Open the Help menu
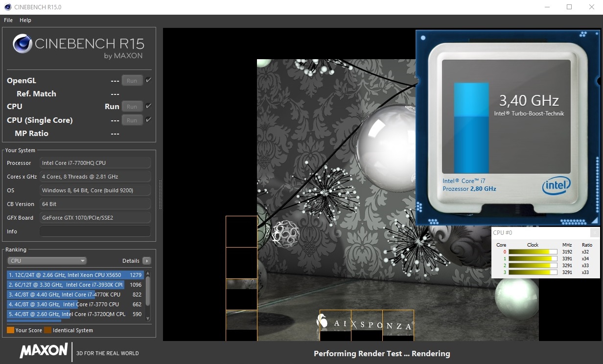The height and width of the screenshot is (364, 603). (x=25, y=20)
